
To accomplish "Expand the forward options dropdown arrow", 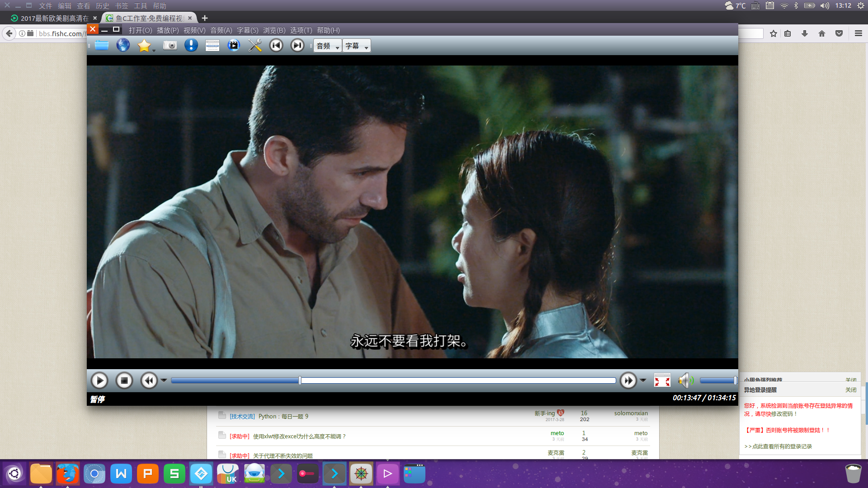I will click(643, 380).
